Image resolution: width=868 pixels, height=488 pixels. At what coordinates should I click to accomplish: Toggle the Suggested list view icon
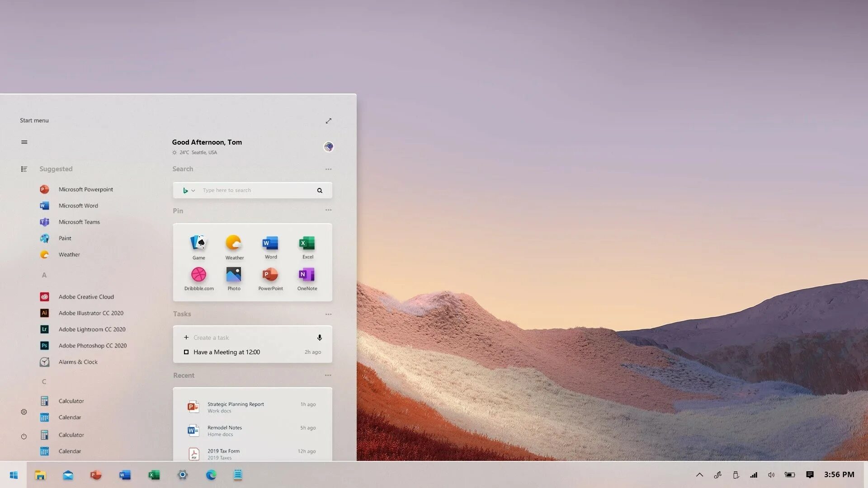24,169
